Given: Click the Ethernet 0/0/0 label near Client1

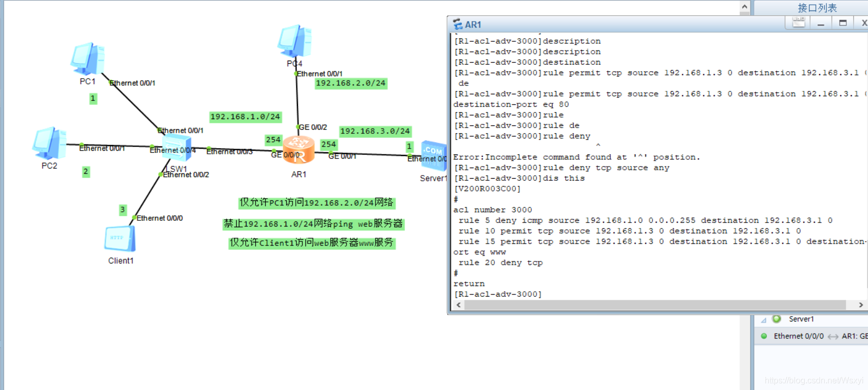Looking at the screenshot, I should coord(160,218).
